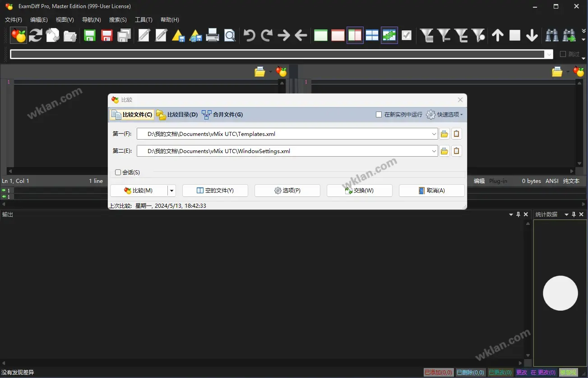Click the right arrow toolbar icon
Viewport: 588px width, 378px height.
pos(284,35)
